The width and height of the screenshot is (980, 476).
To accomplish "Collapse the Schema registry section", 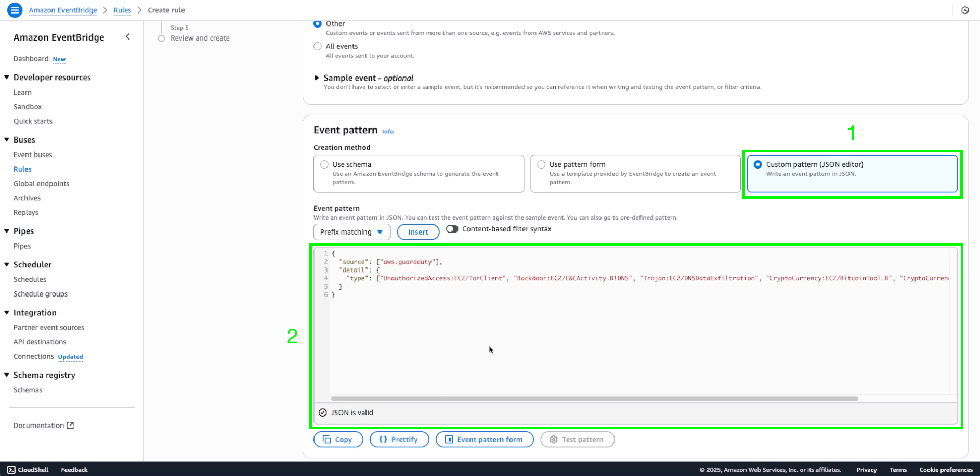I will coord(7,375).
